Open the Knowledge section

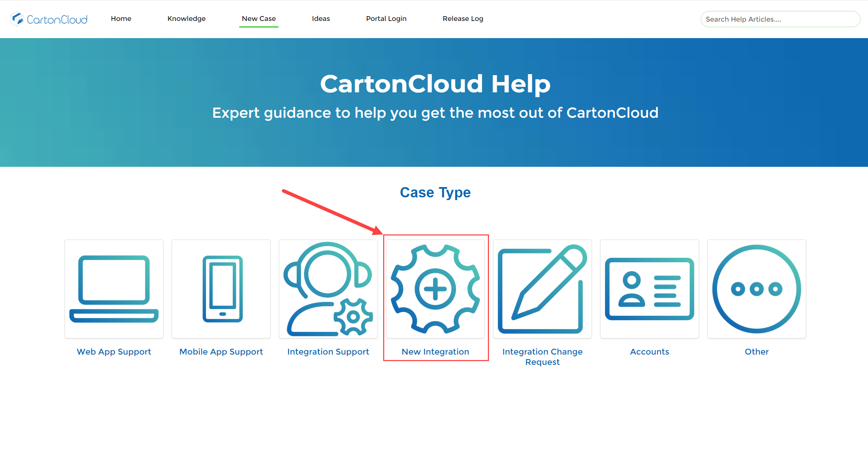[186, 19]
